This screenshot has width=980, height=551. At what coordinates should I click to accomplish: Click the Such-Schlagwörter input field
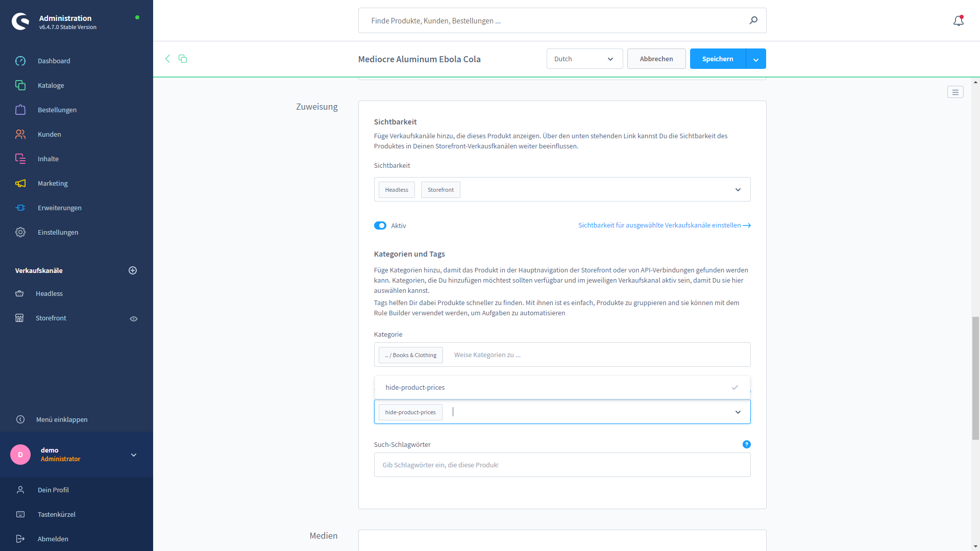(x=562, y=465)
